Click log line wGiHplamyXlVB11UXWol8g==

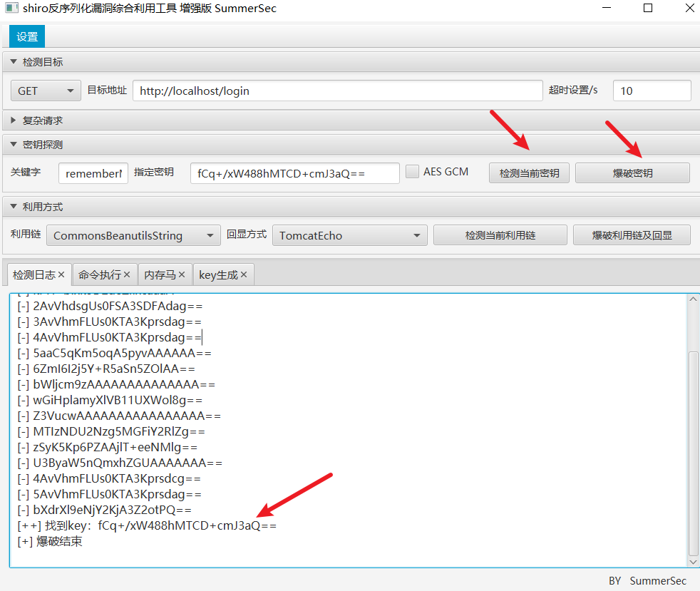tap(110, 401)
